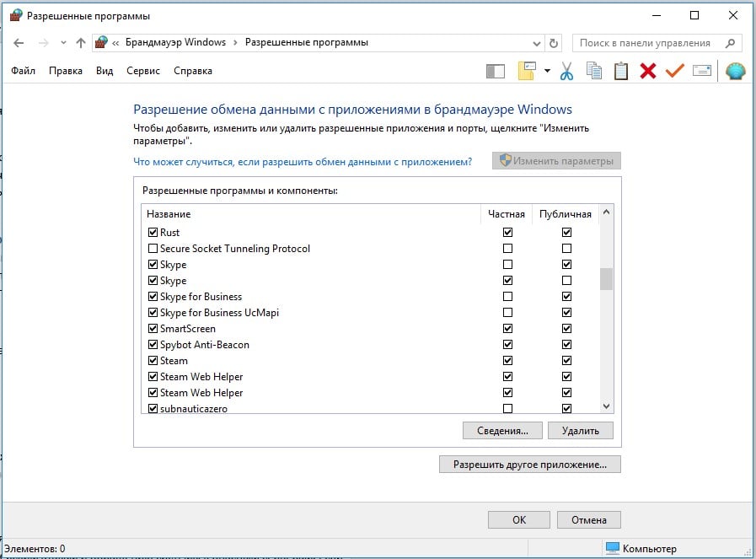Screen dimensions: 756x559
Task: Click the forward navigation arrow
Action: [43, 43]
